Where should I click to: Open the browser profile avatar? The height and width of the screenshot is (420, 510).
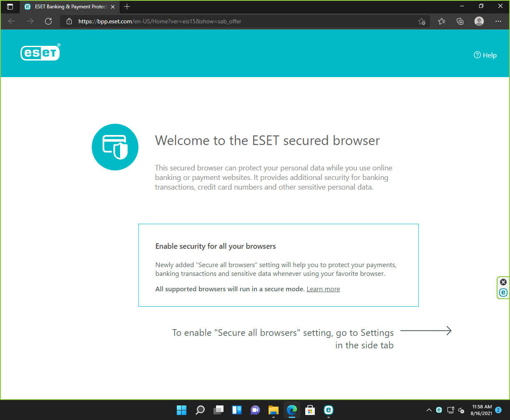click(x=479, y=21)
